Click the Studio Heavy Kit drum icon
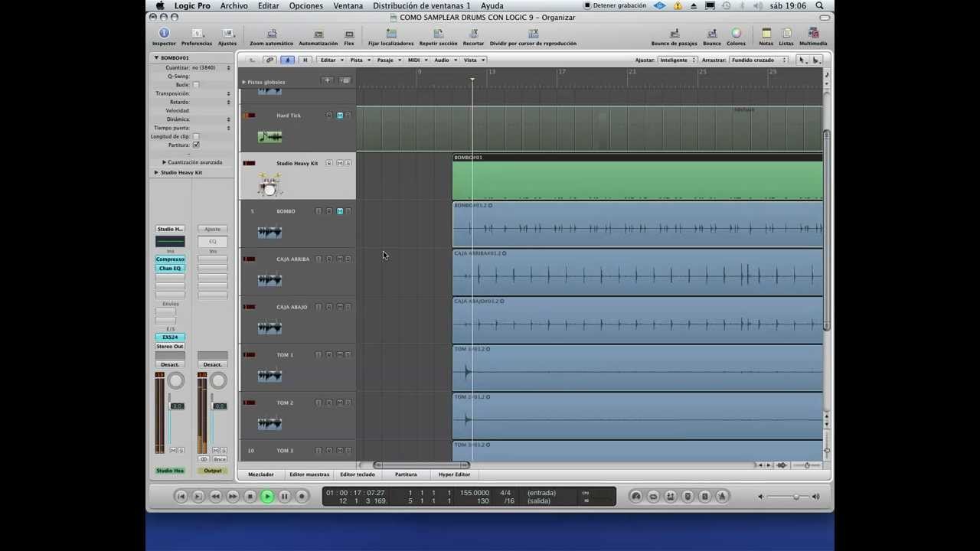The image size is (980, 551). pyautogui.click(x=269, y=184)
